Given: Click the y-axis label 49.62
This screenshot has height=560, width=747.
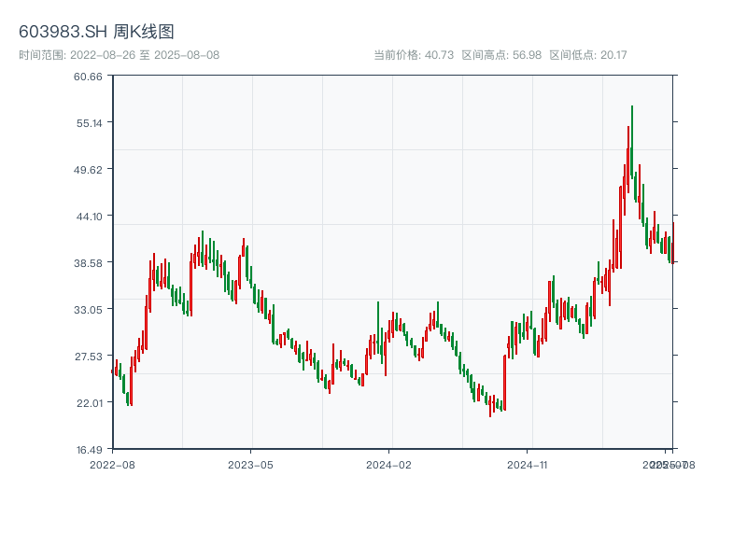Looking at the screenshot, I should click(x=88, y=170).
